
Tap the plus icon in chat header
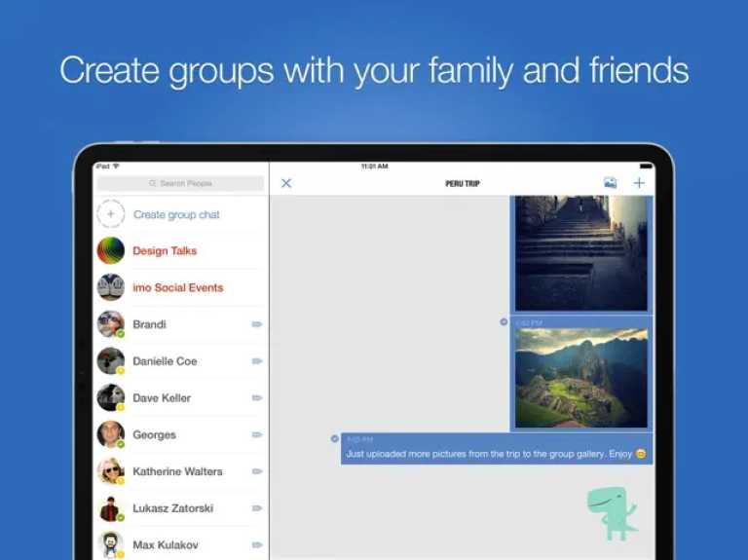click(x=639, y=183)
